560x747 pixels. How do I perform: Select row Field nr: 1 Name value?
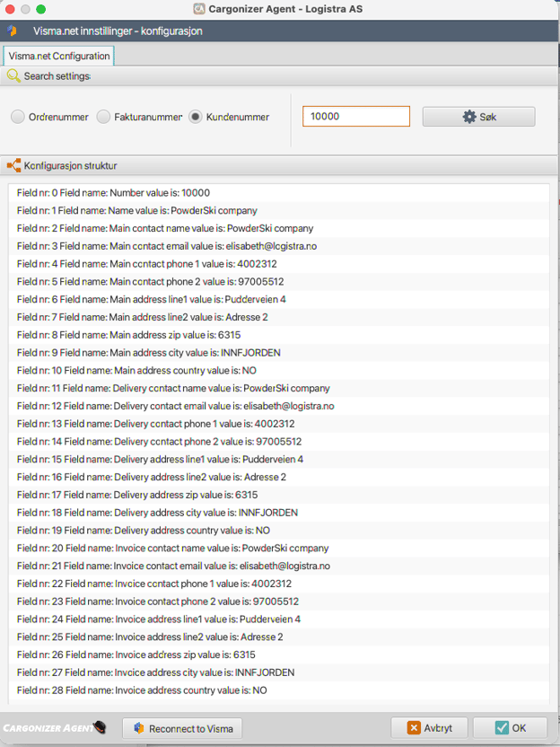tap(279, 211)
